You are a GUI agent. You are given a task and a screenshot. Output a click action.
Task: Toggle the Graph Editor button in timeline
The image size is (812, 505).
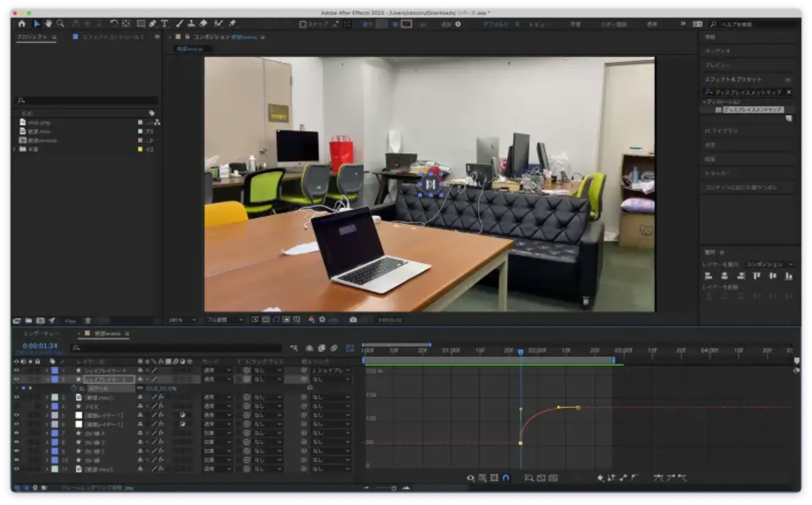point(350,348)
